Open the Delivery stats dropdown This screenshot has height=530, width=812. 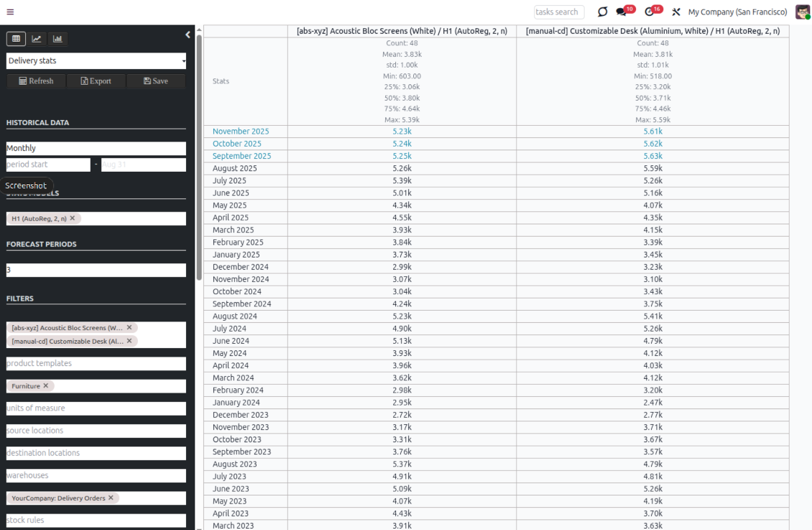click(96, 61)
